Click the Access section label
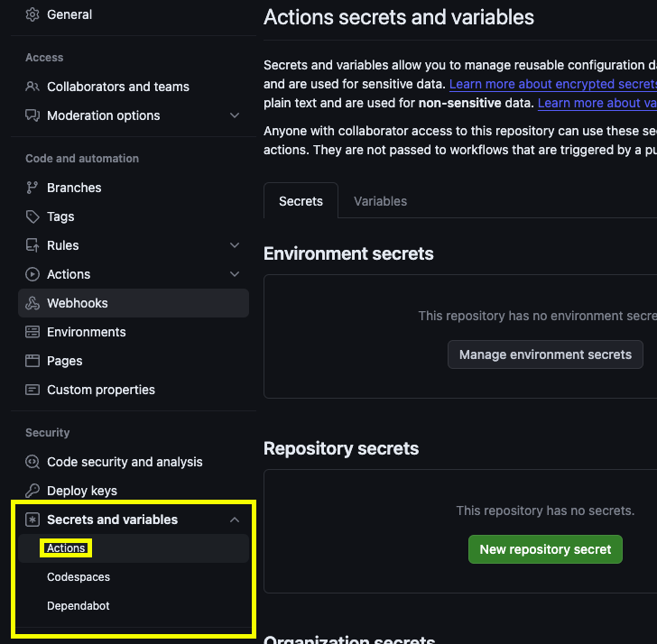Viewport: 657px width, 644px height. pyautogui.click(x=44, y=58)
